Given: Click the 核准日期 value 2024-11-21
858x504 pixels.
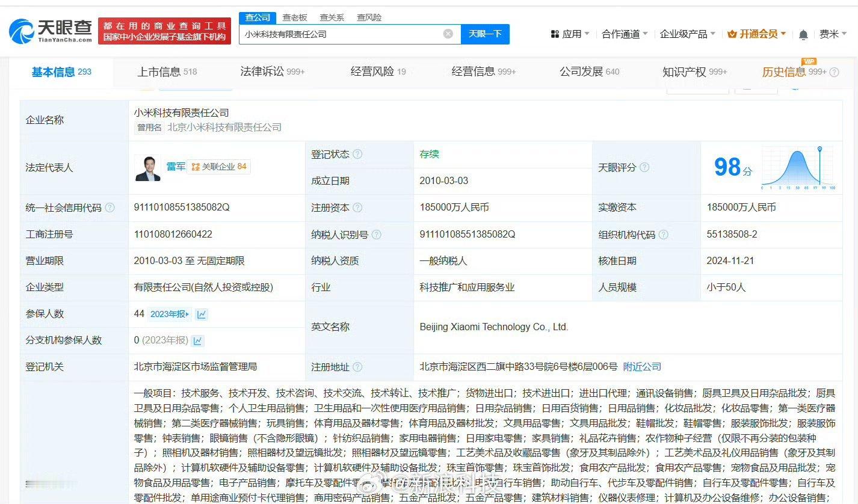Looking at the screenshot, I should [x=730, y=261].
